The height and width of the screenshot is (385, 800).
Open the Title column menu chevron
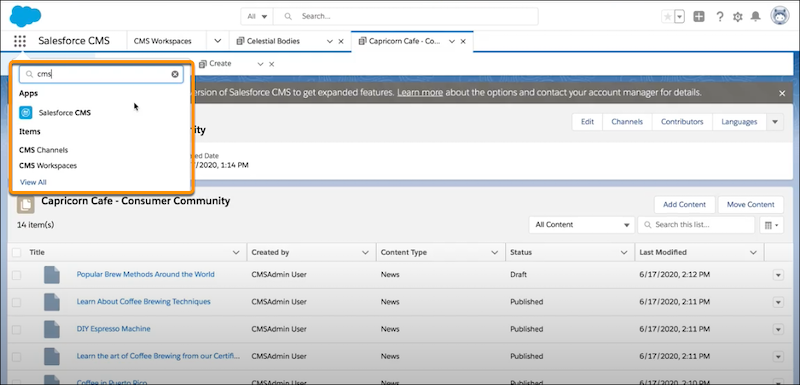click(x=236, y=252)
